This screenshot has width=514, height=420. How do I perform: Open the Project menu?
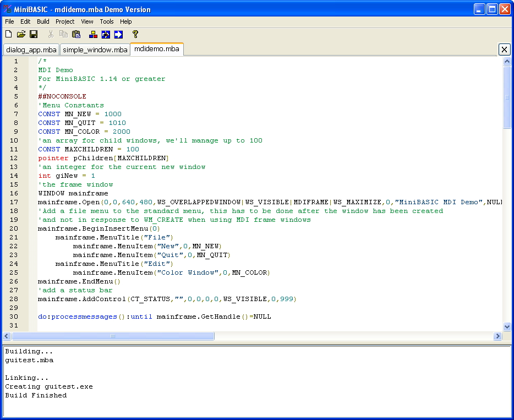(65, 21)
